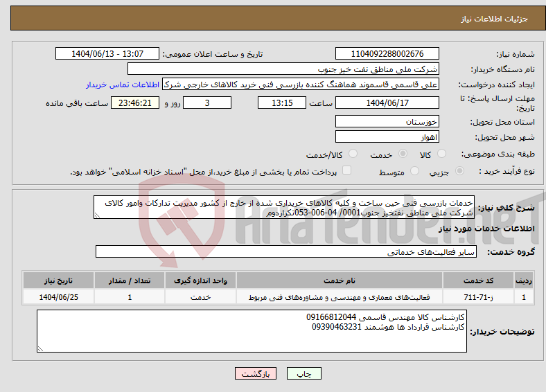Click the need number field 1104092288002676

pos(387,53)
